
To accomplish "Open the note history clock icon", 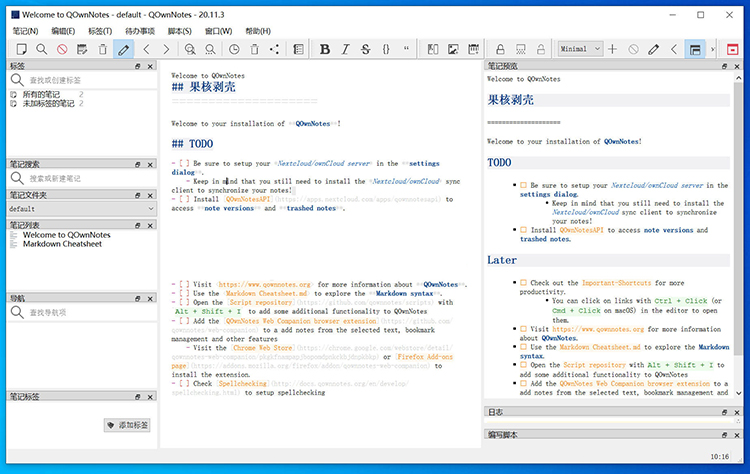I will [234, 49].
